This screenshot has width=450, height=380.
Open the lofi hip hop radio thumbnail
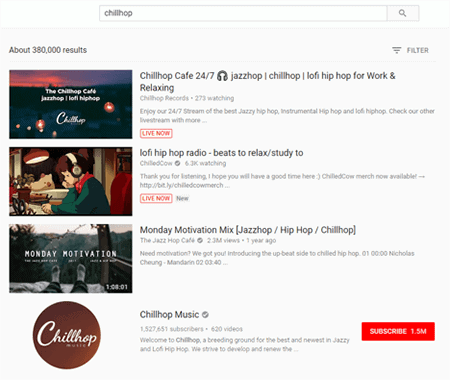click(71, 181)
